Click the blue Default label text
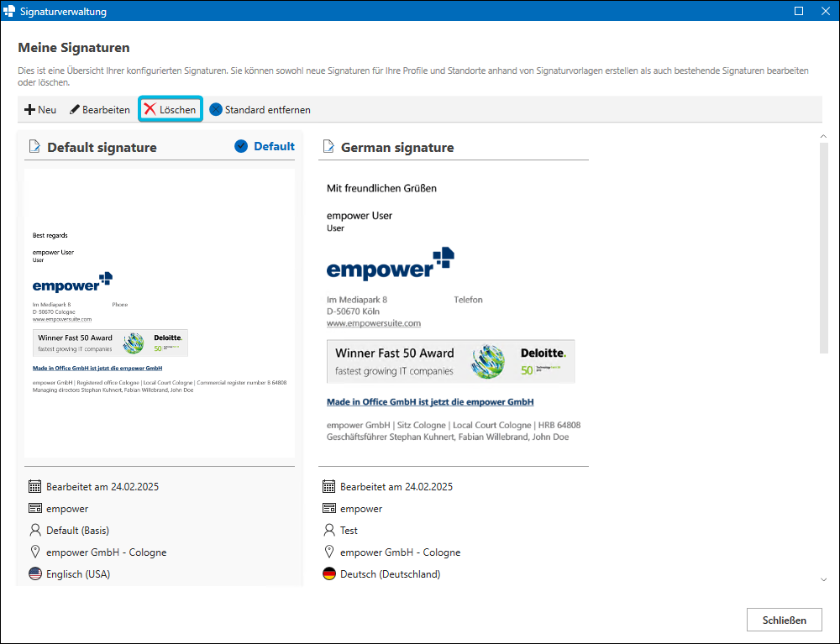Screen dimensions: 840x644 point(275,146)
